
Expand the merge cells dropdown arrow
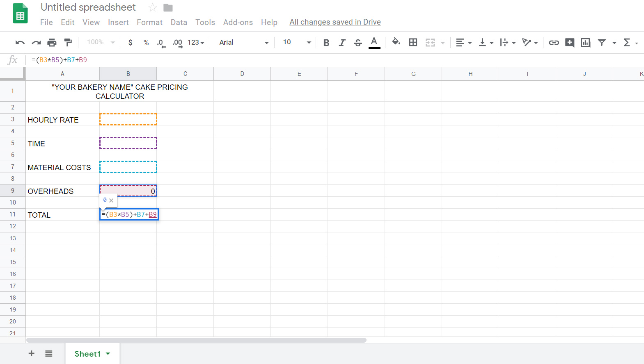click(443, 43)
